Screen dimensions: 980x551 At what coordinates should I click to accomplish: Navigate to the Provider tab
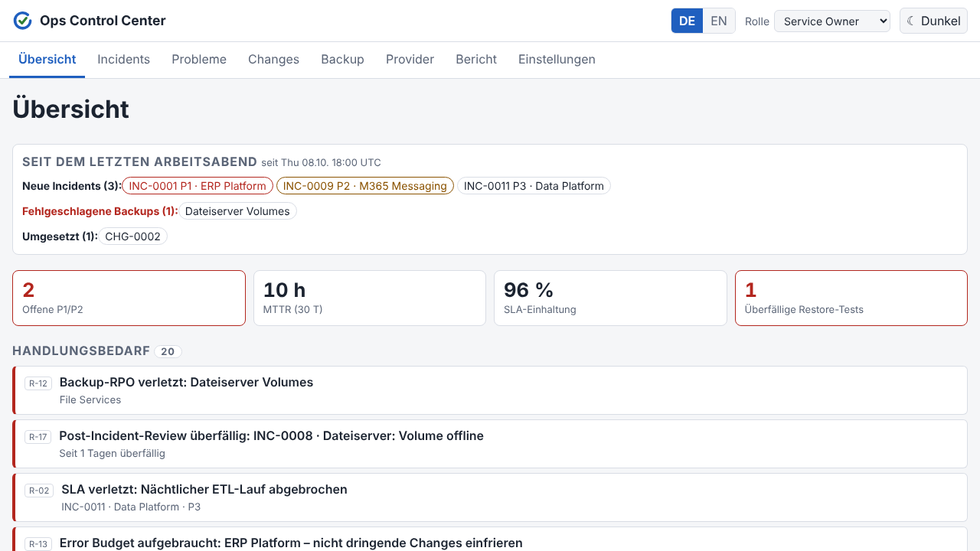410,59
